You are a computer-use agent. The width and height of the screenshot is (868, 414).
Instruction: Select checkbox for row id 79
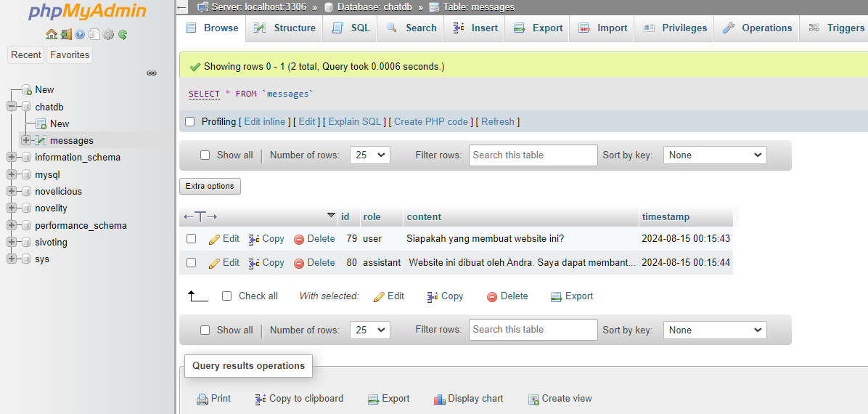click(191, 239)
